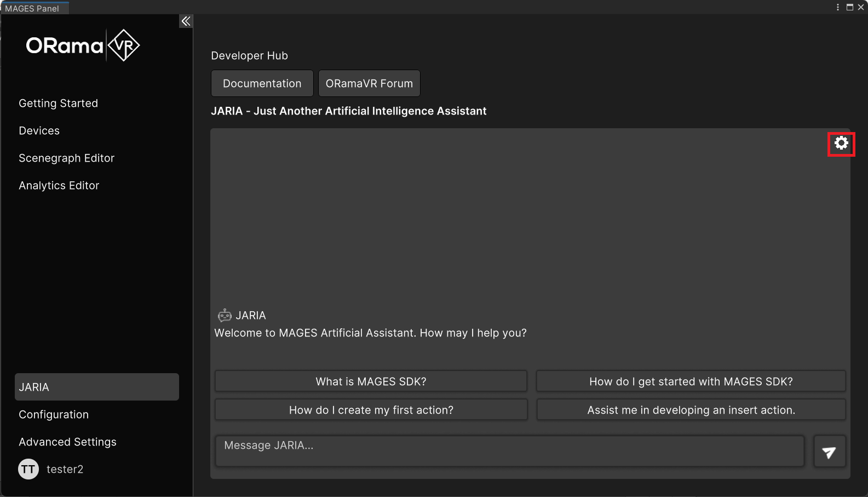Select JARIA in the sidebar
This screenshot has height=497, width=868.
coord(97,387)
